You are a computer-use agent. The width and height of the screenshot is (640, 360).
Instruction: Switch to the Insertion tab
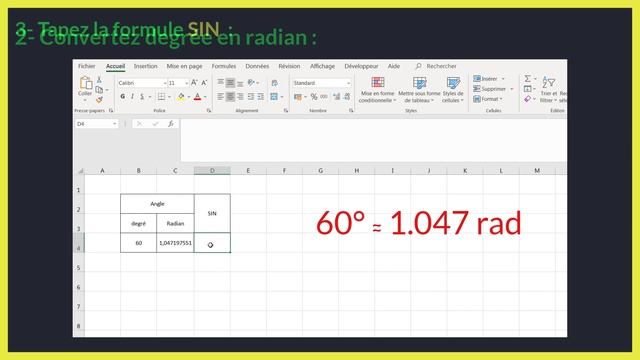(x=145, y=66)
